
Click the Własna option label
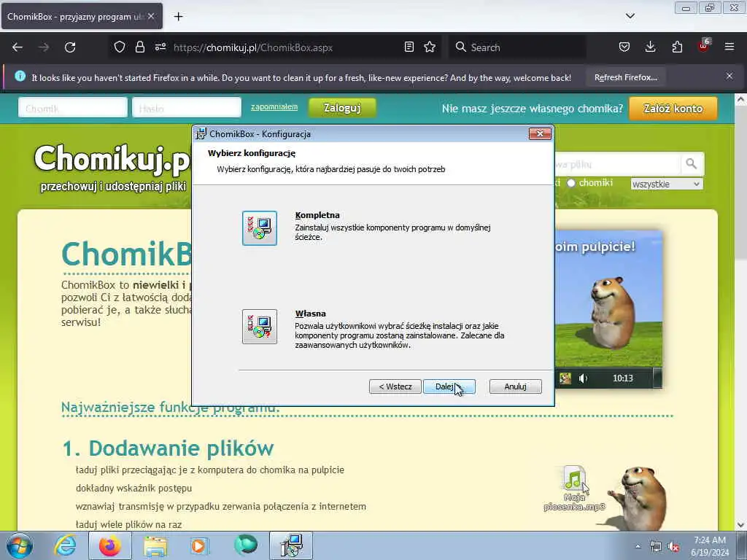pyautogui.click(x=311, y=314)
